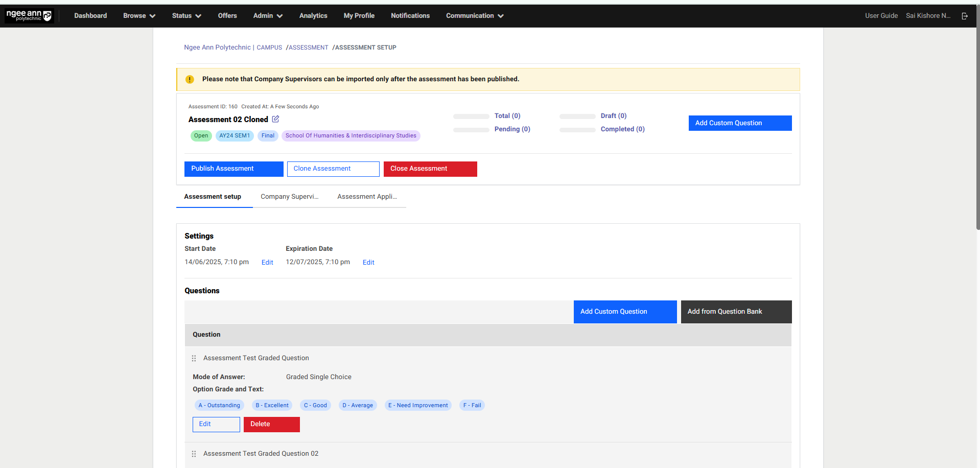Open the ASSESSMENT breadcrumb link

coord(309,48)
